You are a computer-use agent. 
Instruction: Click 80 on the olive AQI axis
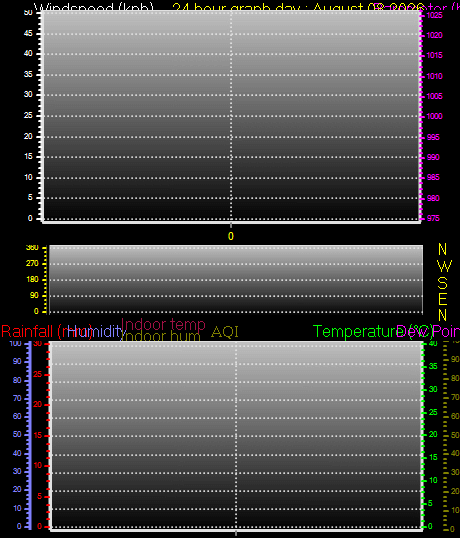pyautogui.click(x=455, y=378)
